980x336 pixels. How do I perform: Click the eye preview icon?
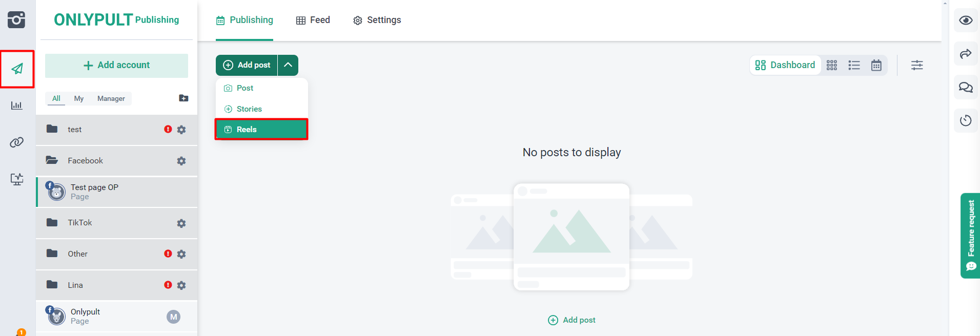pyautogui.click(x=966, y=20)
